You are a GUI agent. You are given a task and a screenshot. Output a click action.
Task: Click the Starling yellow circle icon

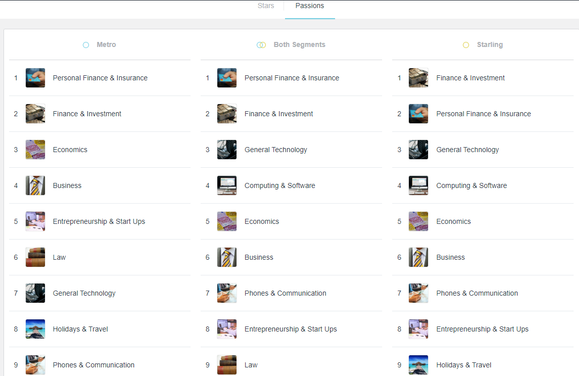pyautogui.click(x=466, y=45)
